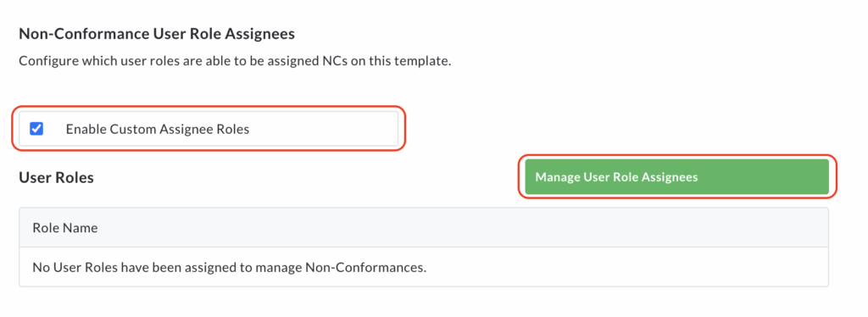868x317 pixels.
Task: Uncheck the Enable Custom Assignee Roles checkbox
Action: pos(36,129)
